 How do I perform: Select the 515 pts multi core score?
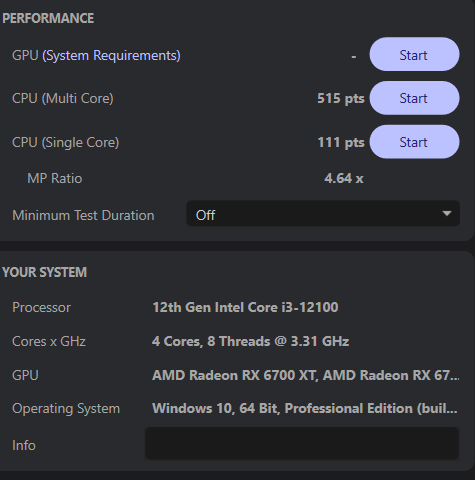point(341,98)
